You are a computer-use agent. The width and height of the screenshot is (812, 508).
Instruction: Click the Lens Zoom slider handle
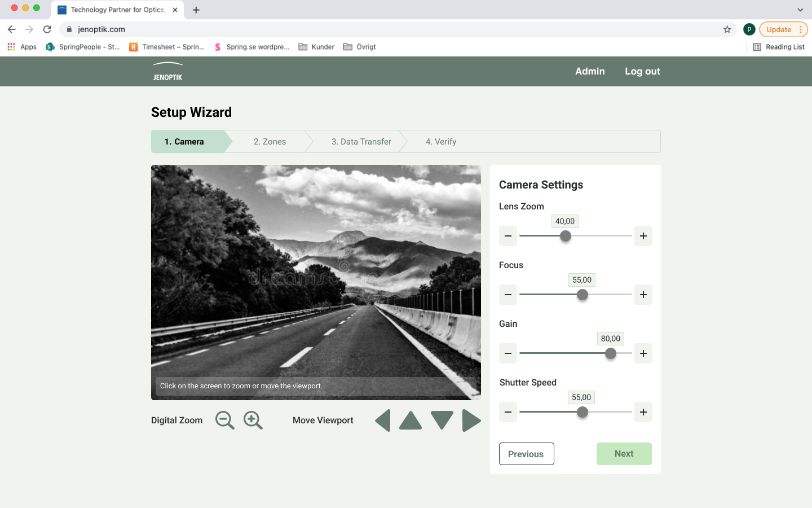566,236
